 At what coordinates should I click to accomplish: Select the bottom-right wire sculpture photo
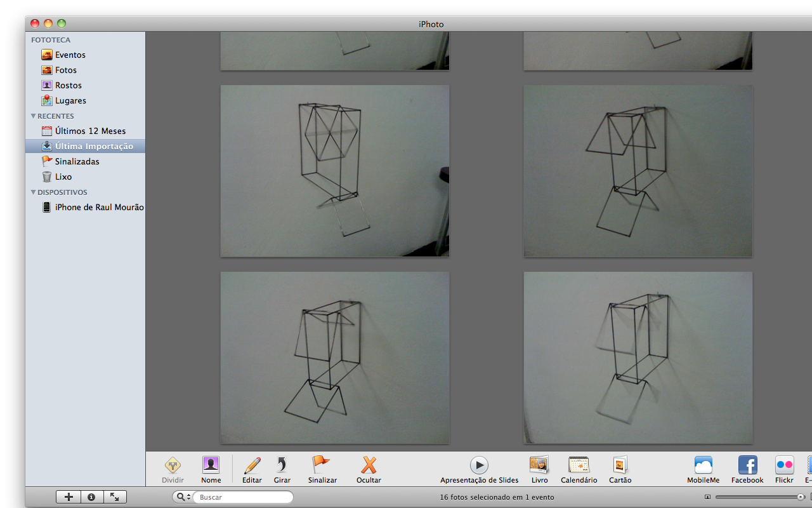pos(638,358)
